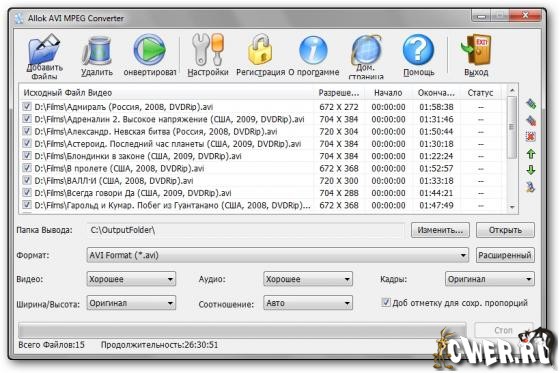The height and width of the screenshot is (373, 560).
Task: Click the Allok app icon in title bar
Action: [19, 18]
